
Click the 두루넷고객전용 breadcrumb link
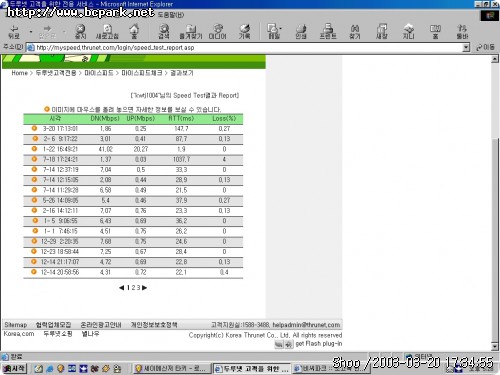(56, 73)
